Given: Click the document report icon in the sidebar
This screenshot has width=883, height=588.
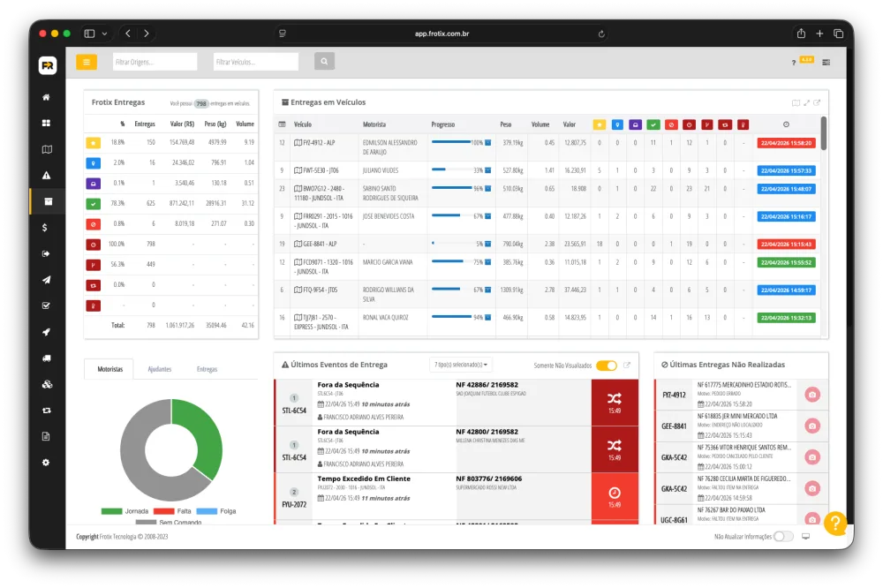Looking at the screenshot, I should tap(46, 436).
